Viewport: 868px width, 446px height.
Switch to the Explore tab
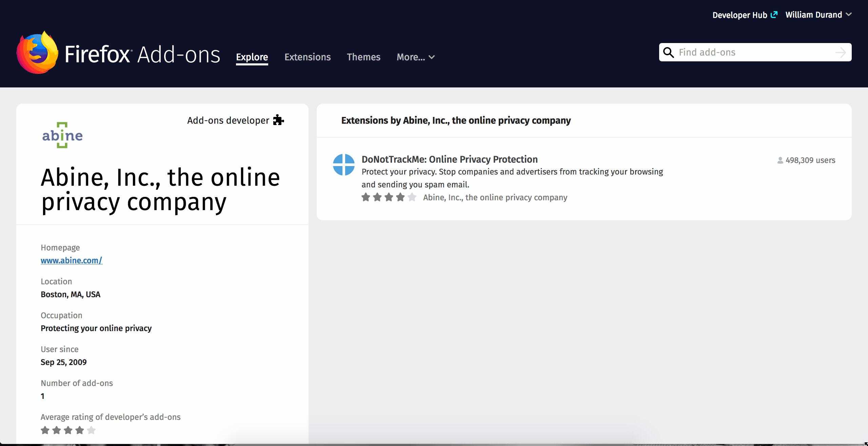[x=252, y=57]
